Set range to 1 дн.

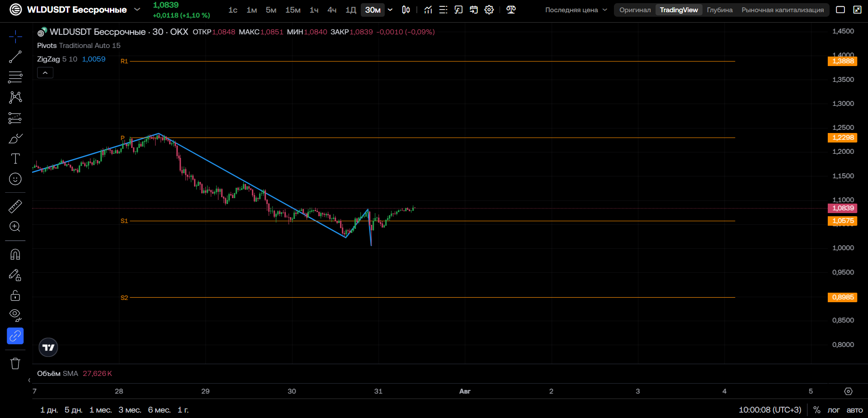[49, 410]
